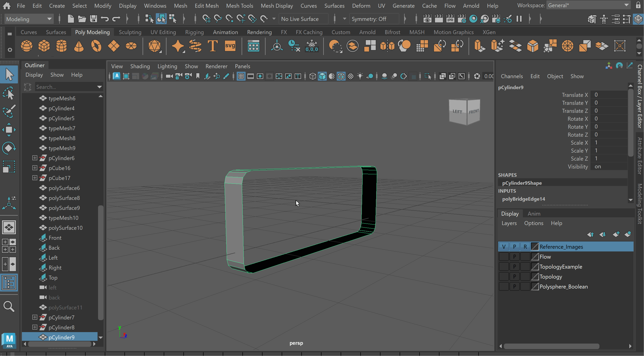The height and width of the screenshot is (356, 644).
Task: Click the polygon Type tool shelf icon
Action: 213,46
